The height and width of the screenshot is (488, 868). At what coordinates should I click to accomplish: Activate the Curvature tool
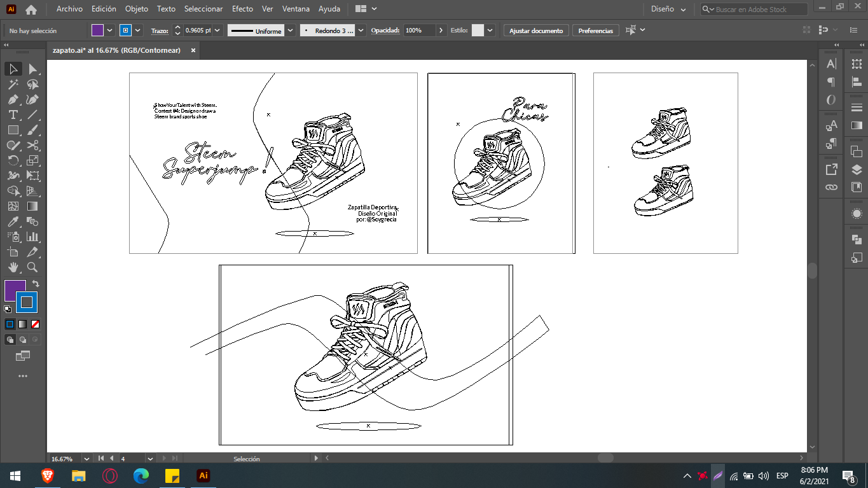(33, 99)
